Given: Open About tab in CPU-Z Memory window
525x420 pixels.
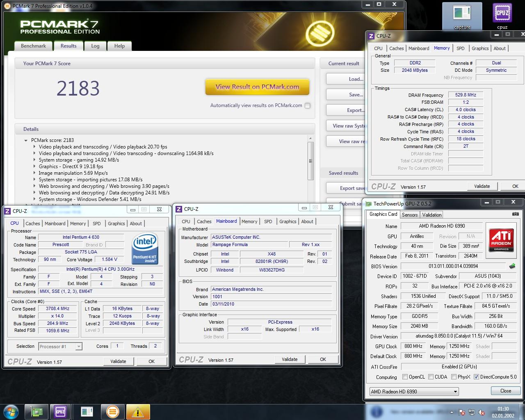Looking at the screenshot, I should [x=499, y=48].
